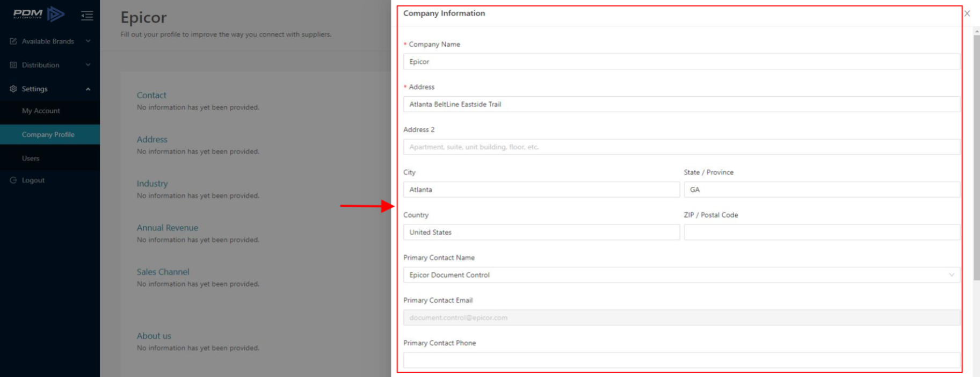Screen dimensions: 980x377
Task: Select Company Profile in the sidebar
Action: 50,134
